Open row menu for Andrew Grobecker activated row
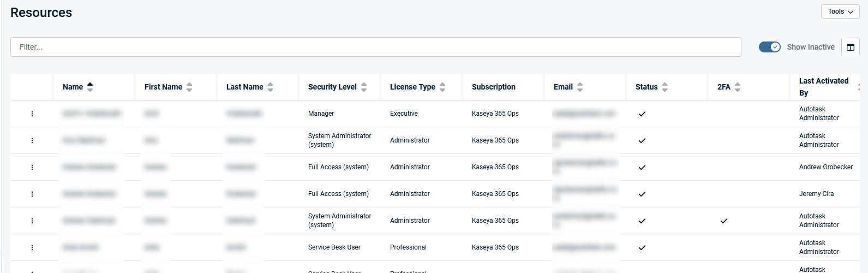The image size is (868, 273). pos(32,167)
